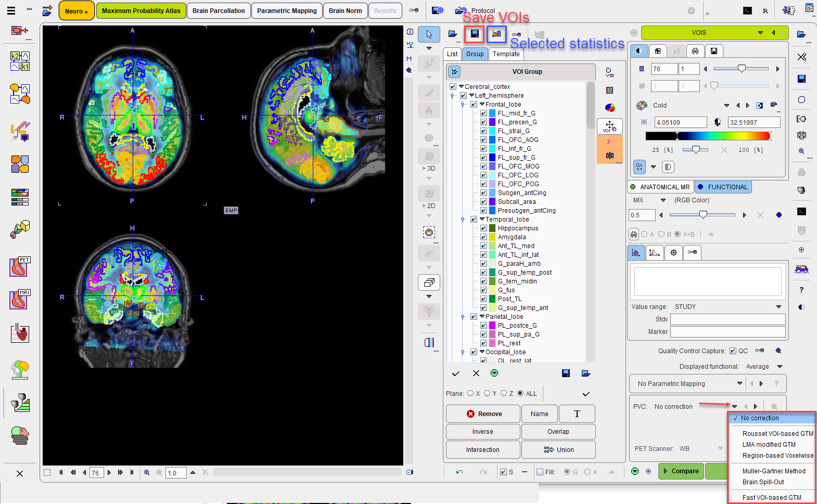Viewport: 817px width, 504px height.
Task: Click the MRI heart module sidebar icon
Action: [20, 300]
